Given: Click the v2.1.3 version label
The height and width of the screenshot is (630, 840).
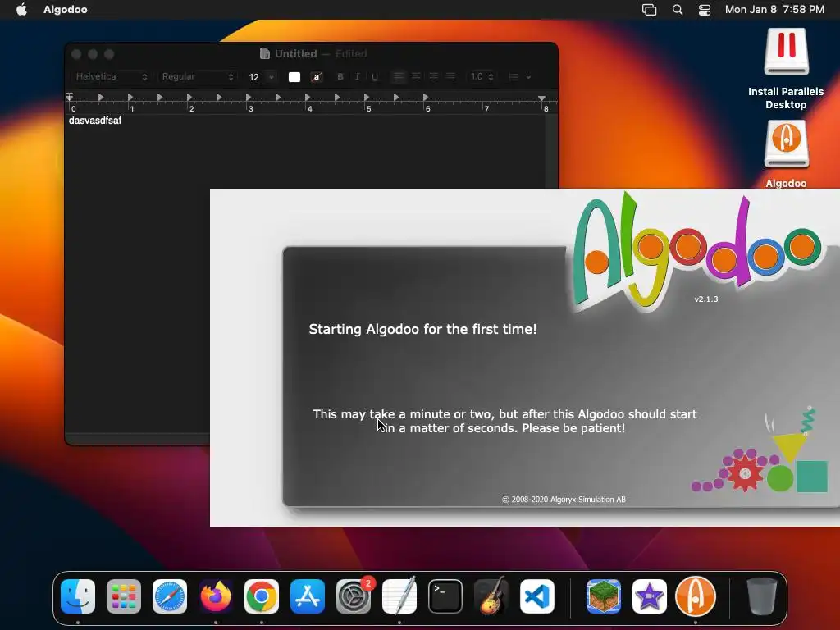Looking at the screenshot, I should click(706, 299).
